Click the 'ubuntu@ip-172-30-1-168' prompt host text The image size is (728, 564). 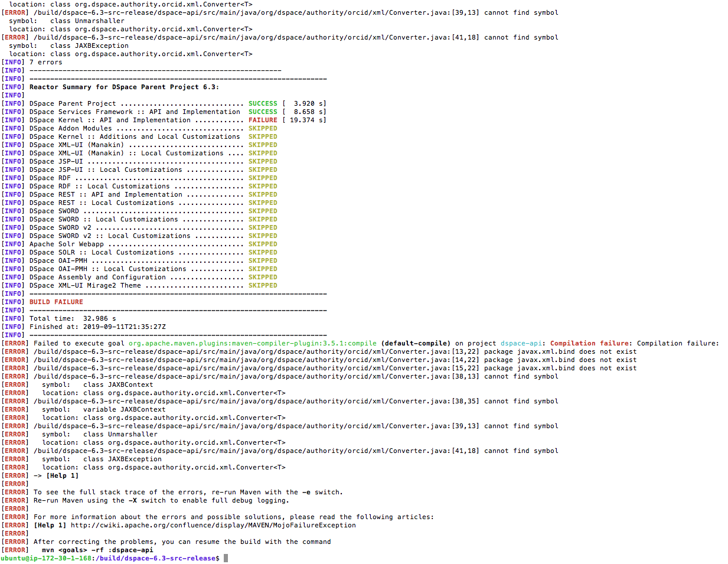(x=47, y=558)
